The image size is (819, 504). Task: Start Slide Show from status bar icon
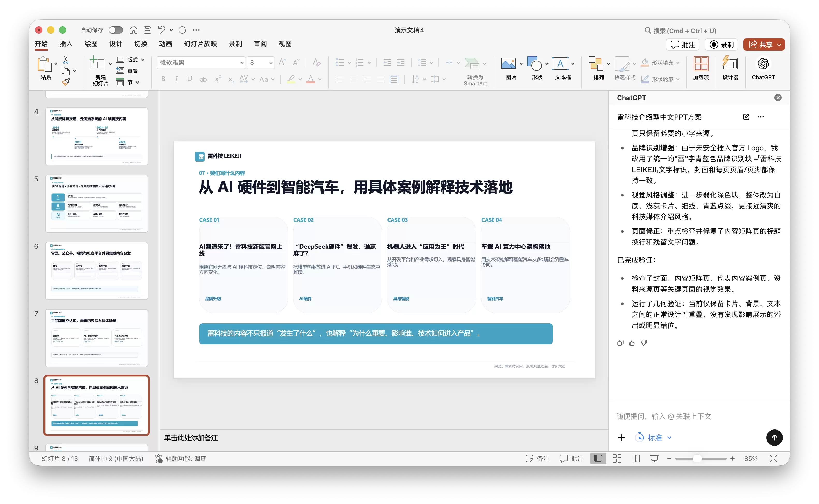[x=654, y=459]
